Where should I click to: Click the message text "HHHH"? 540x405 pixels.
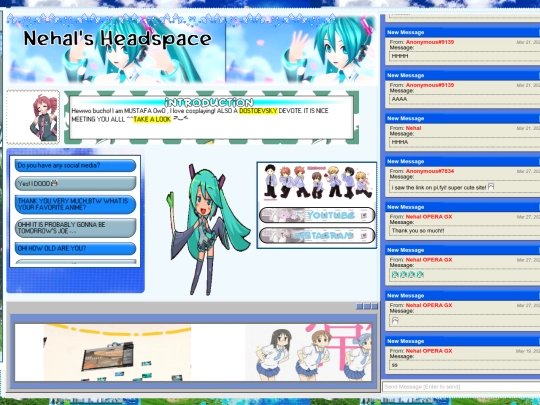pyautogui.click(x=400, y=56)
